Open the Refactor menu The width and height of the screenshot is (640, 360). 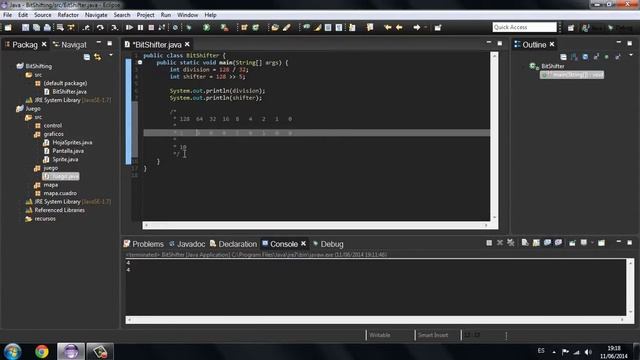click(x=68, y=15)
